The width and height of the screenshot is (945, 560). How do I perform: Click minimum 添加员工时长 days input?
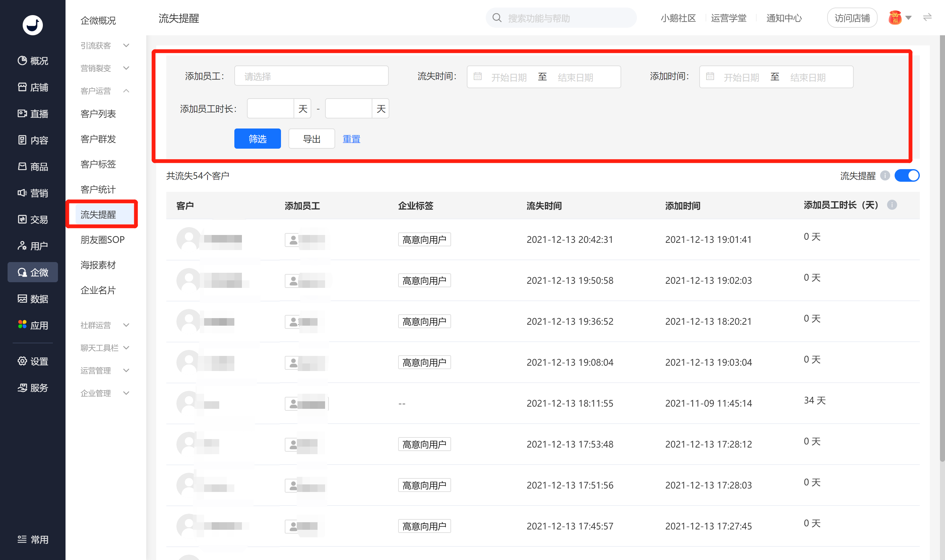[x=271, y=109]
